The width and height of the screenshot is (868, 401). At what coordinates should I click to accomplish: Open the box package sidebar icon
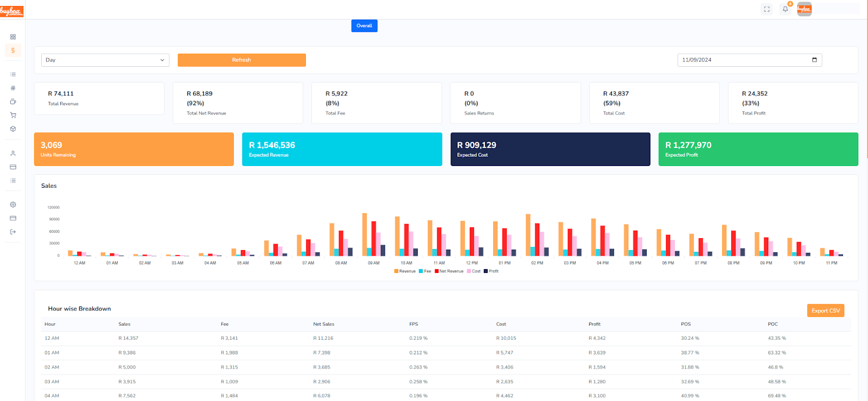coord(13,129)
